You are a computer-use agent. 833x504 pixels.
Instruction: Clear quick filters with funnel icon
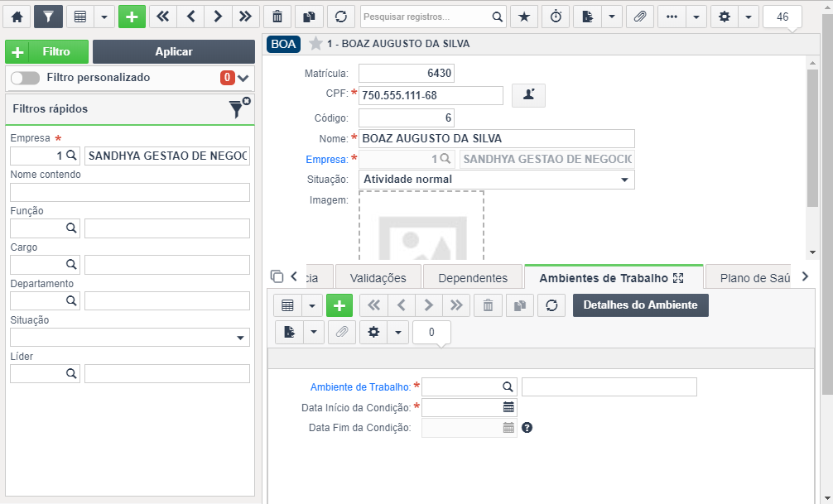click(239, 108)
